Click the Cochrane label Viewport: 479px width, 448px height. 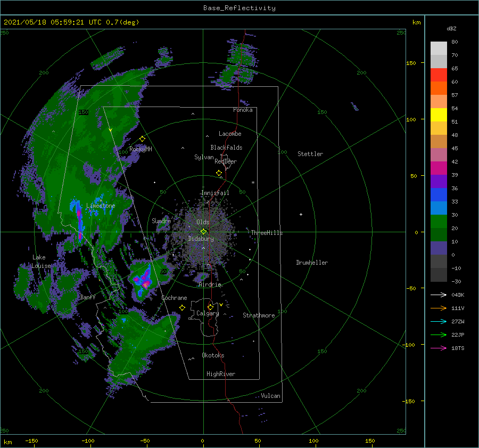click(174, 298)
